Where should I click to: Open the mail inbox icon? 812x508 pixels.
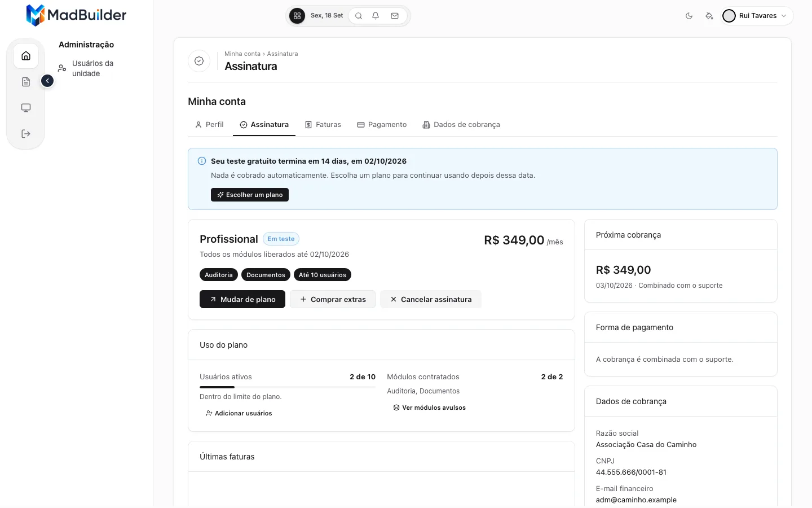click(395, 16)
